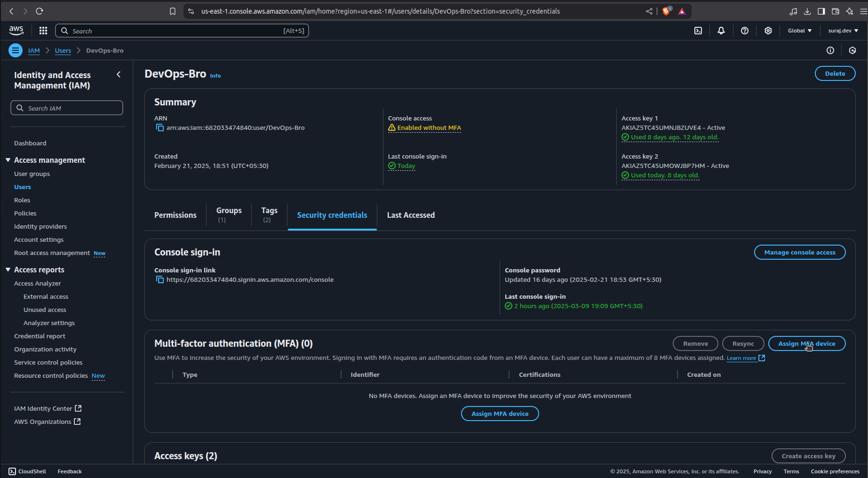Click Manage console access button
The height and width of the screenshot is (478, 868).
click(800, 252)
